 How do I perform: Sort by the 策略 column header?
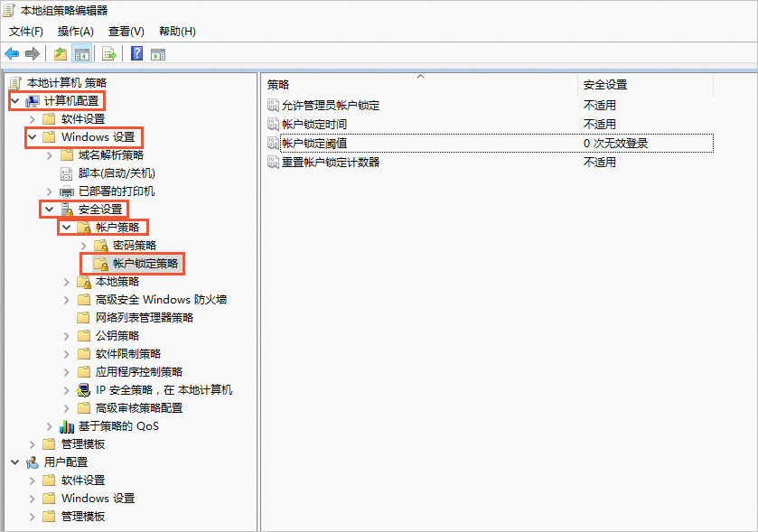pos(419,85)
